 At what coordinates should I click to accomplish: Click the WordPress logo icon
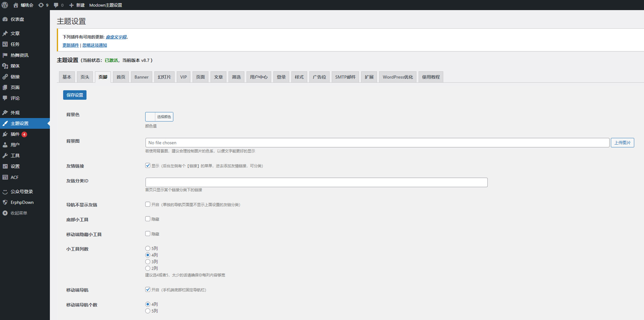[5, 5]
